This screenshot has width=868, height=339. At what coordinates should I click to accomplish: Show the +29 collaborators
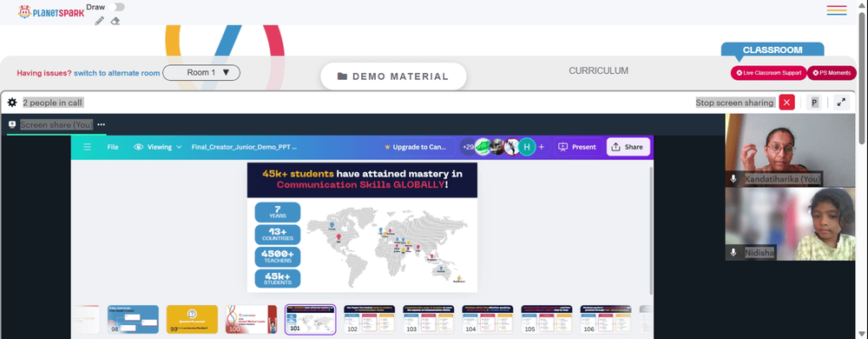[467, 147]
